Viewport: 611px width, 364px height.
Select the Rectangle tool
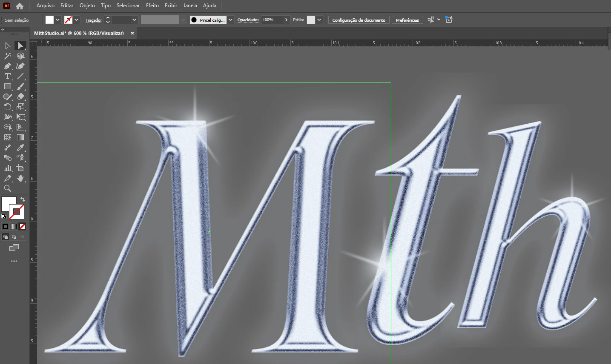tap(8, 86)
